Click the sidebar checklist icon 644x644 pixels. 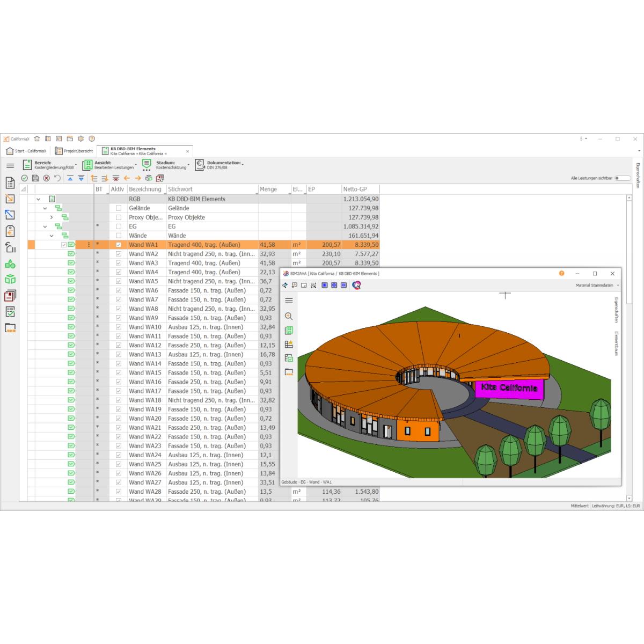tap(10, 312)
